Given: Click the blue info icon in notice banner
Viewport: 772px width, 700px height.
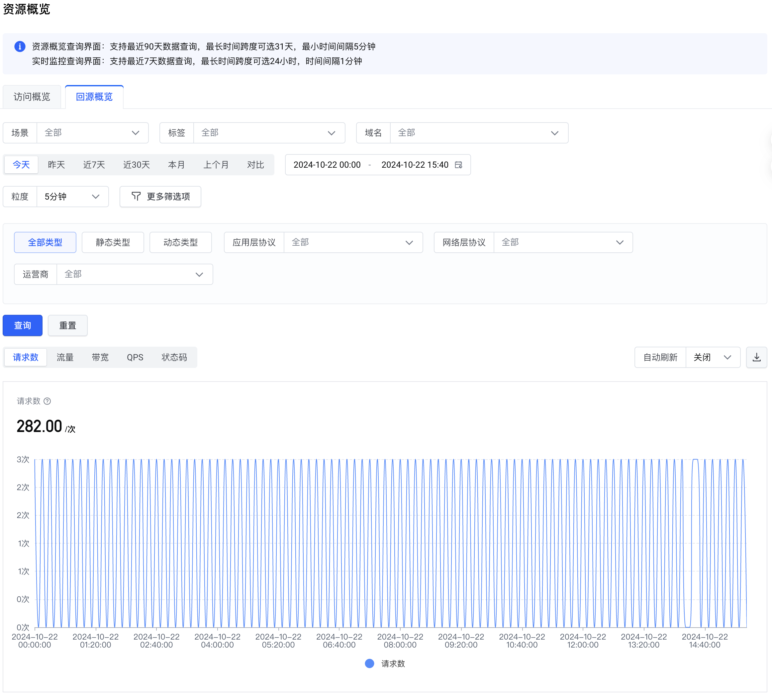Looking at the screenshot, I should (x=20, y=47).
